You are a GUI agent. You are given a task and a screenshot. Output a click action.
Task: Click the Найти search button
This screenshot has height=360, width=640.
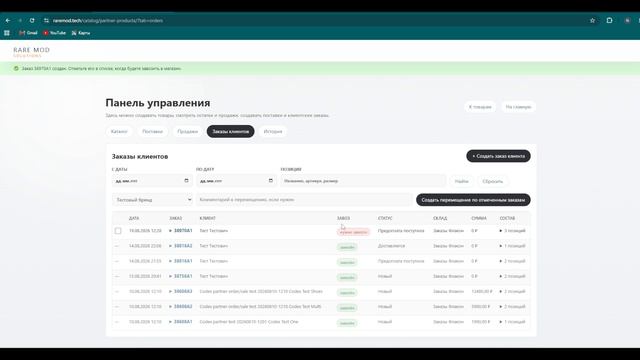click(x=462, y=181)
